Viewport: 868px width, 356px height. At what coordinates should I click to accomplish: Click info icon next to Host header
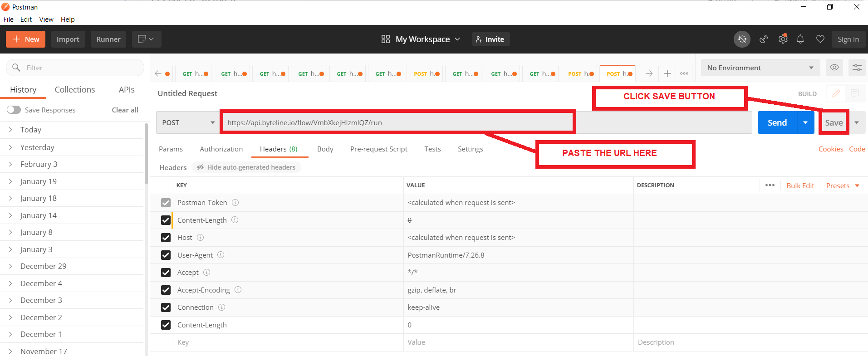click(200, 237)
